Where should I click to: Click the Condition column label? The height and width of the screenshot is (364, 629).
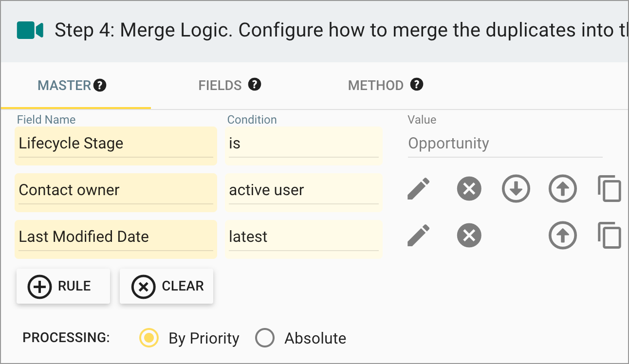pyautogui.click(x=252, y=120)
